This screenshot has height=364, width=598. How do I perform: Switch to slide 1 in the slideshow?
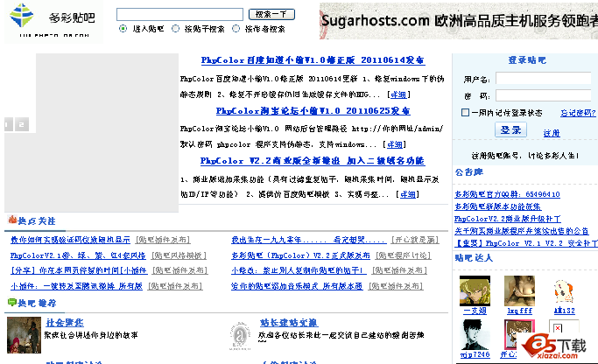point(9,124)
